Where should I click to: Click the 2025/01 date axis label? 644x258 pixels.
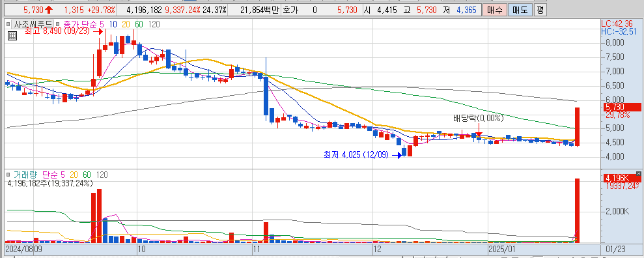pos(501,249)
